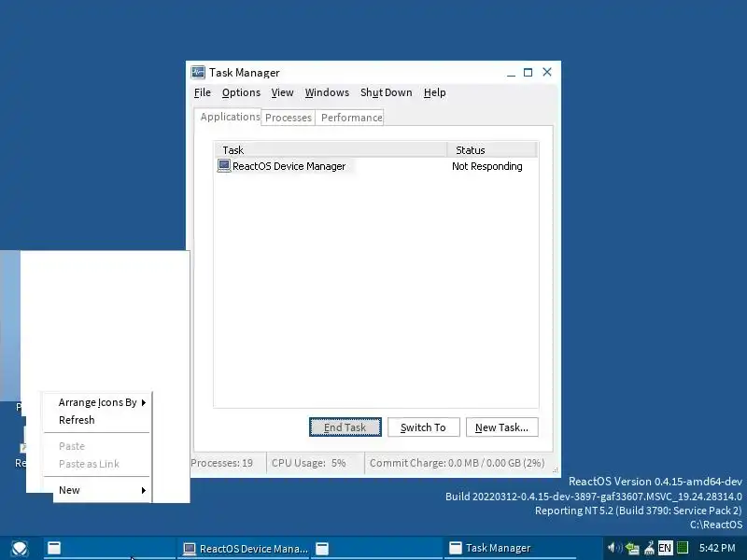This screenshot has width=747, height=560.
Task: Maximize the Task Manager window
Action: coord(528,73)
